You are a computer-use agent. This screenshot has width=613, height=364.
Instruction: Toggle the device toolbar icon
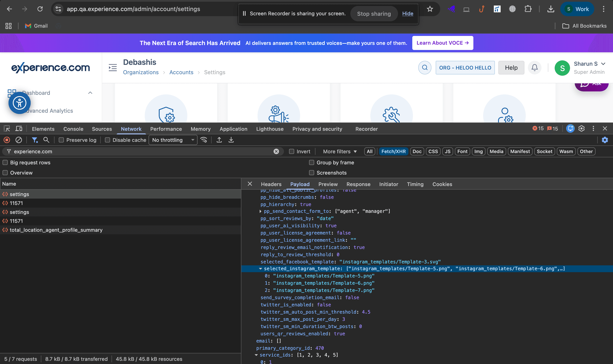pos(19,129)
